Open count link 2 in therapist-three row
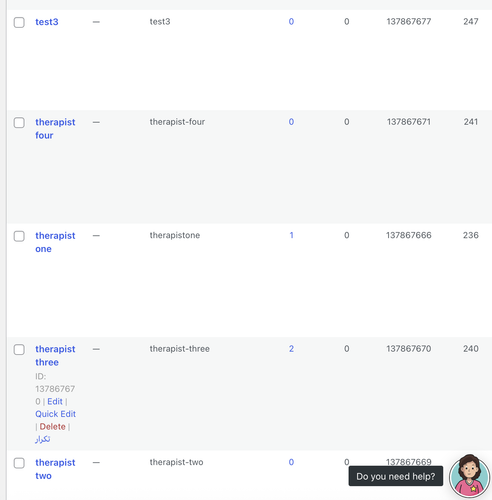 [291, 349]
